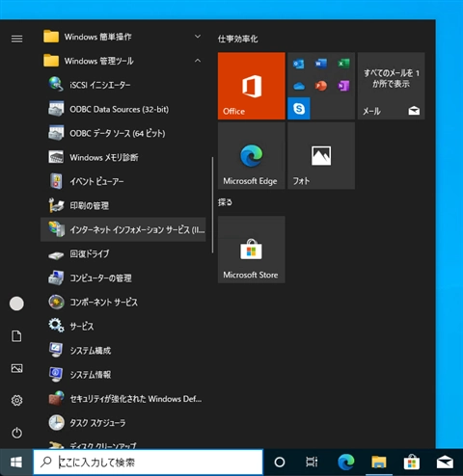Open Microsoft Store from the taskbar
Viewport: 463px width, 476px height.
pyautogui.click(x=412, y=463)
